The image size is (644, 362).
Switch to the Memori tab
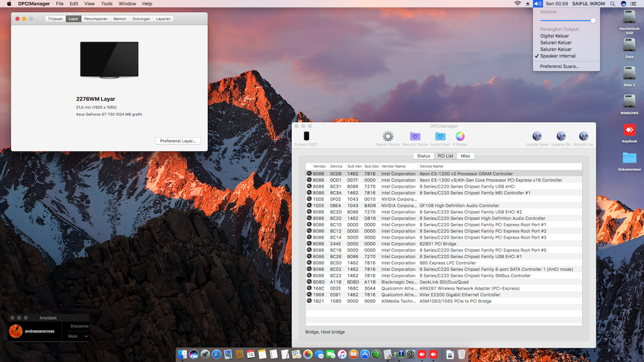click(119, 19)
